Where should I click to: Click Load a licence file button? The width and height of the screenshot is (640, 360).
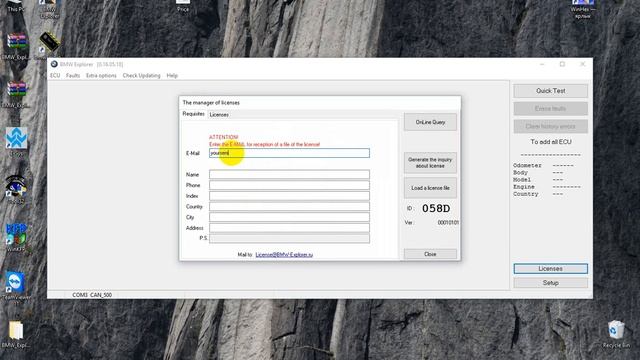coord(430,188)
